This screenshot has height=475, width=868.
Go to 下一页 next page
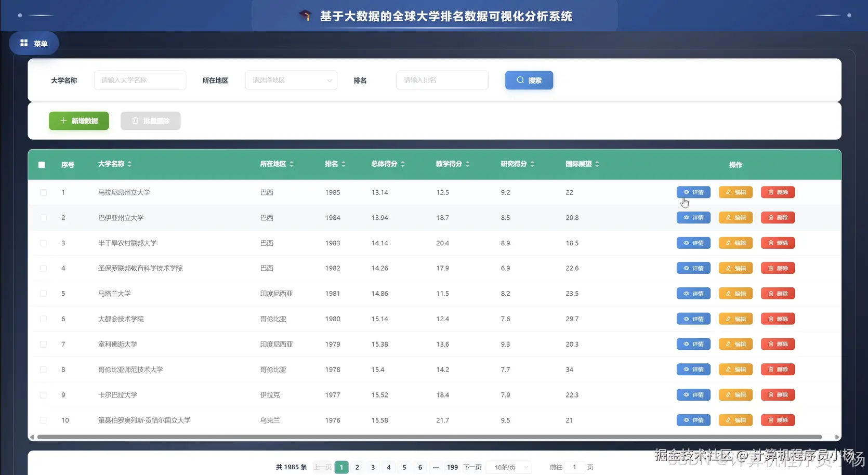471,467
